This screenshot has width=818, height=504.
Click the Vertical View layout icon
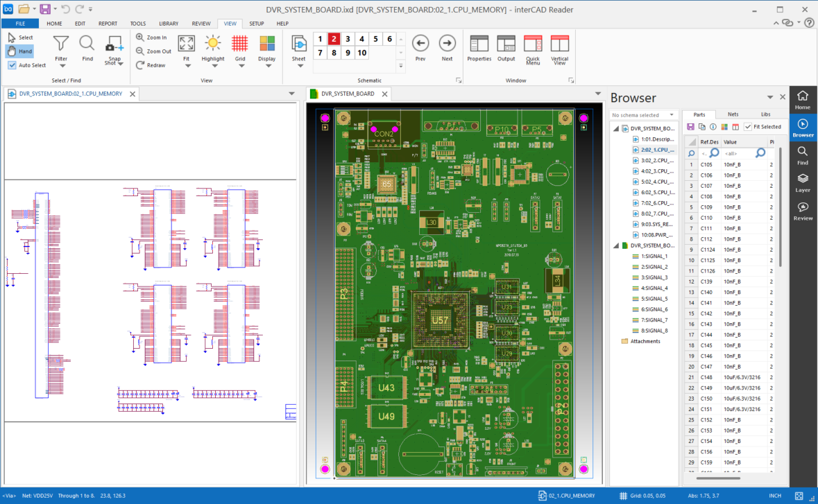[x=559, y=44]
